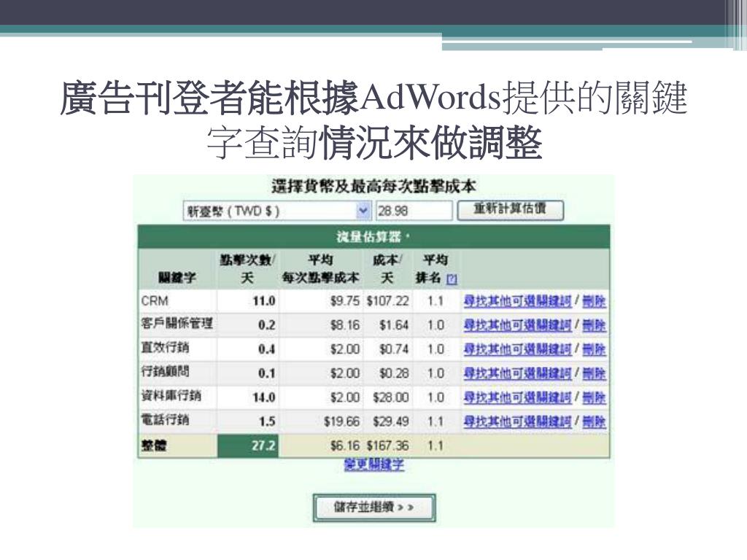Click 刪除 link in 行銷顧問 row

(594, 373)
